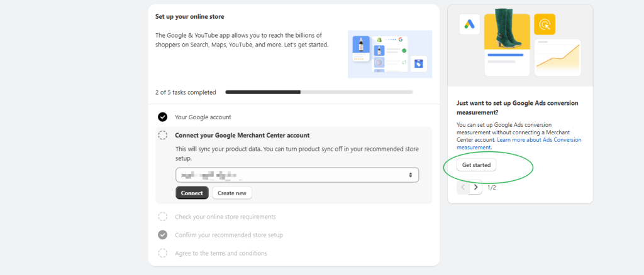Click the setup illustration with Google logo
This screenshot has width=644, height=275.
pos(390,54)
